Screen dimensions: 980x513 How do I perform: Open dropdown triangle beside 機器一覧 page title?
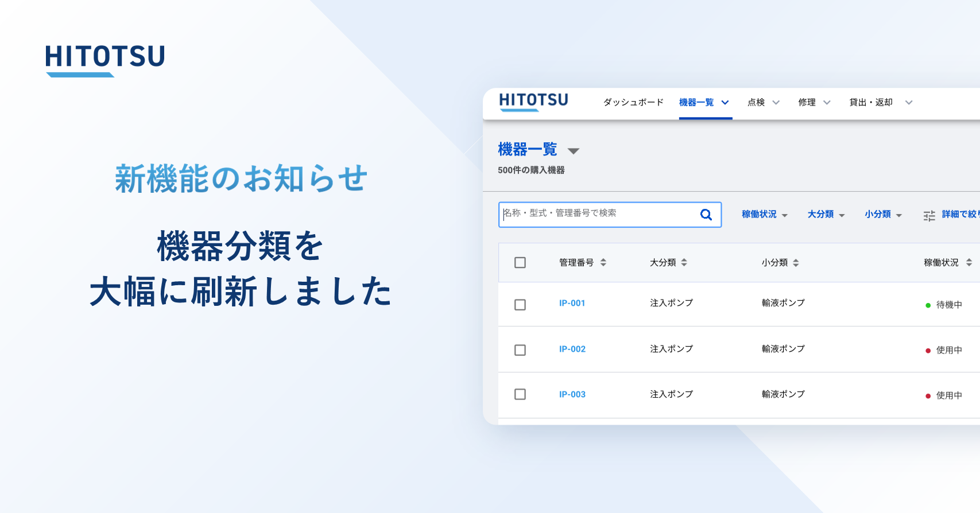point(574,151)
